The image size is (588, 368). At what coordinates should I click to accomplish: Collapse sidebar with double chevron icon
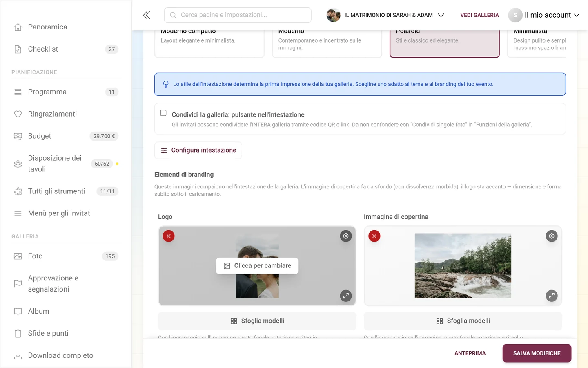click(x=147, y=15)
